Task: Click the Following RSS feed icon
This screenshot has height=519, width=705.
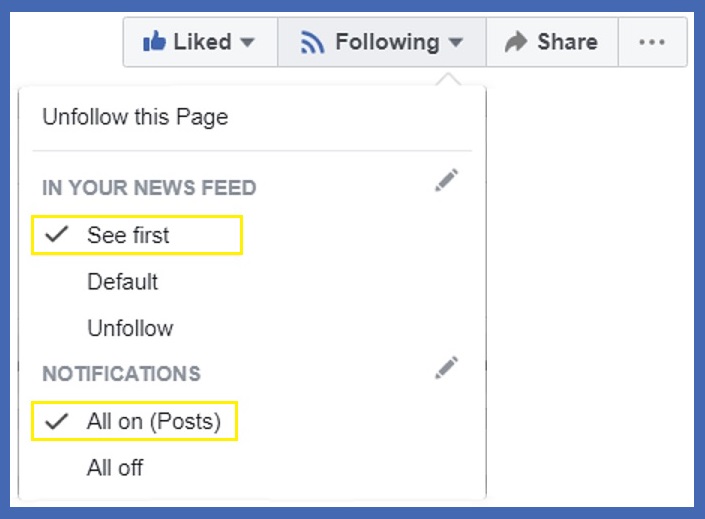Action: pyautogui.click(x=314, y=42)
